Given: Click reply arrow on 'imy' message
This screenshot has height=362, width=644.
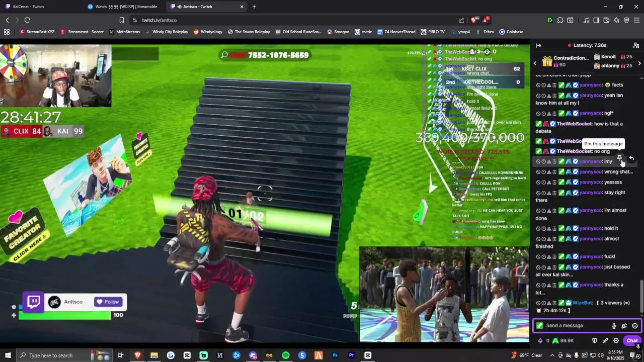Looking at the screenshot, I should [x=631, y=158].
